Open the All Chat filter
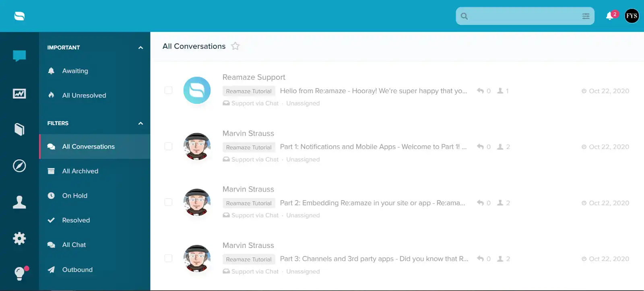 95,245
